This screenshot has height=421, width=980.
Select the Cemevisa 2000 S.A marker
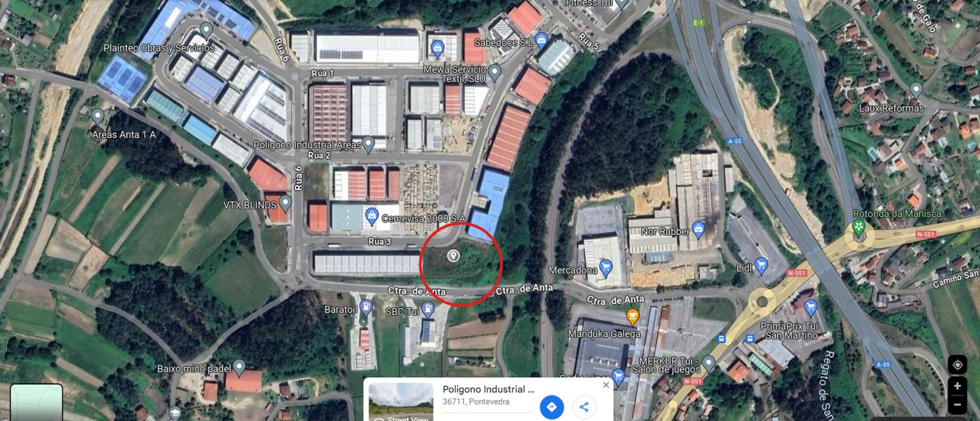(372, 217)
